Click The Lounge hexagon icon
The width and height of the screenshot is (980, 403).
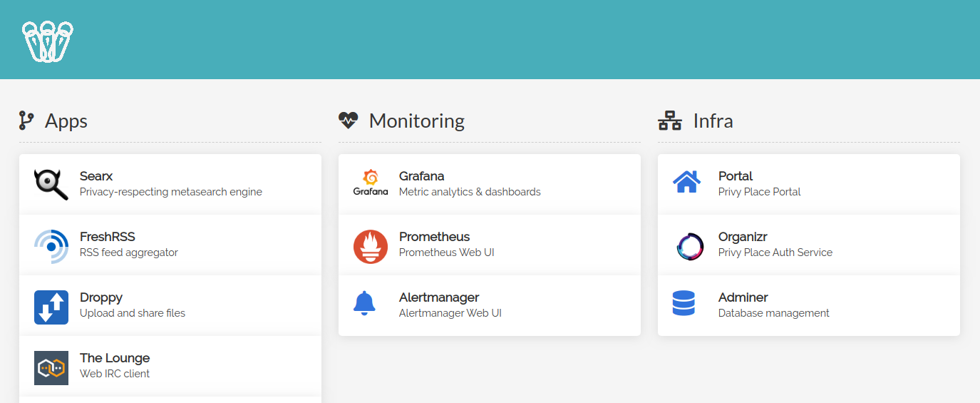[51, 368]
